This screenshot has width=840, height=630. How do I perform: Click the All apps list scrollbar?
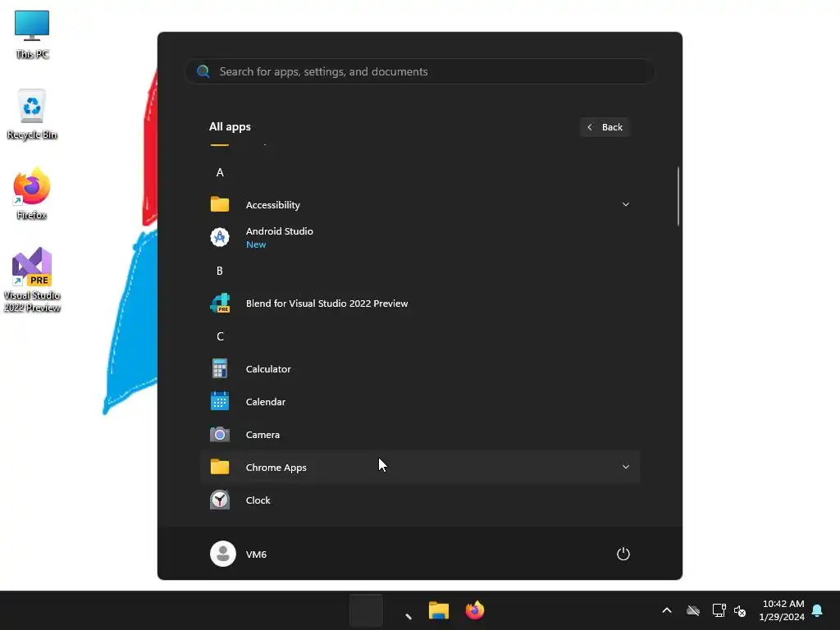click(678, 196)
